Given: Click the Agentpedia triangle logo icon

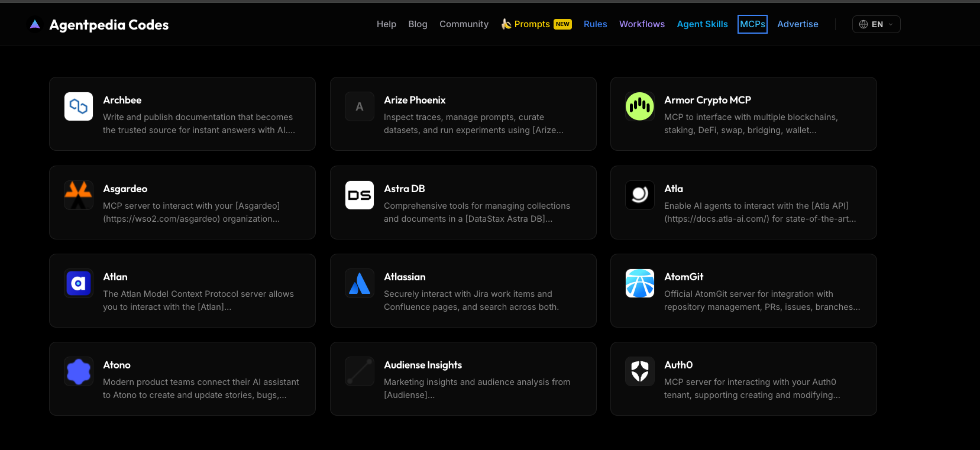Looking at the screenshot, I should coord(35,24).
